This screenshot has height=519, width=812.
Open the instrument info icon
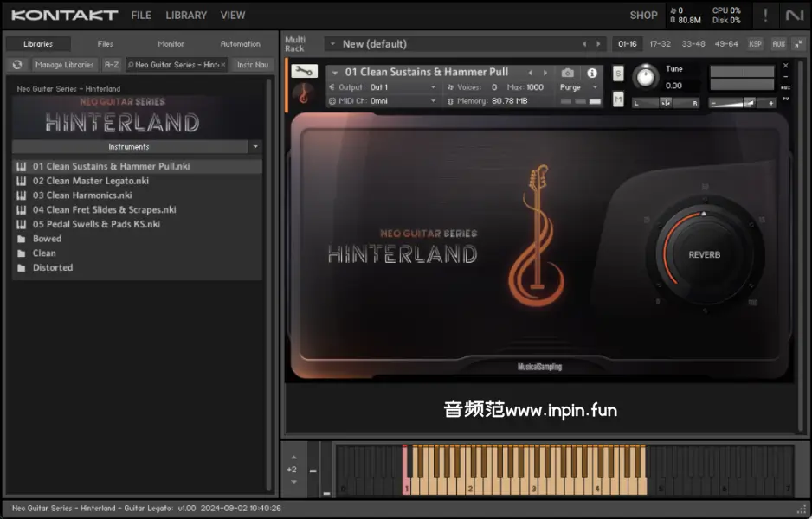592,74
